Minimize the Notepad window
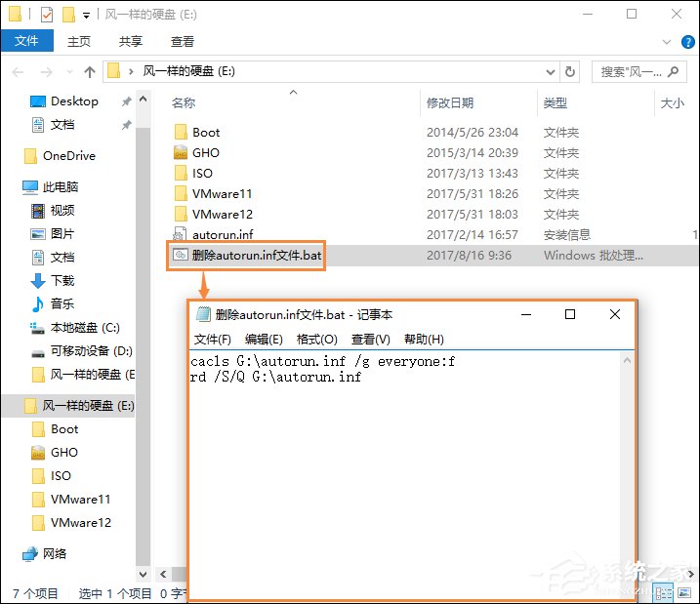The height and width of the screenshot is (604, 700). pyautogui.click(x=526, y=314)
